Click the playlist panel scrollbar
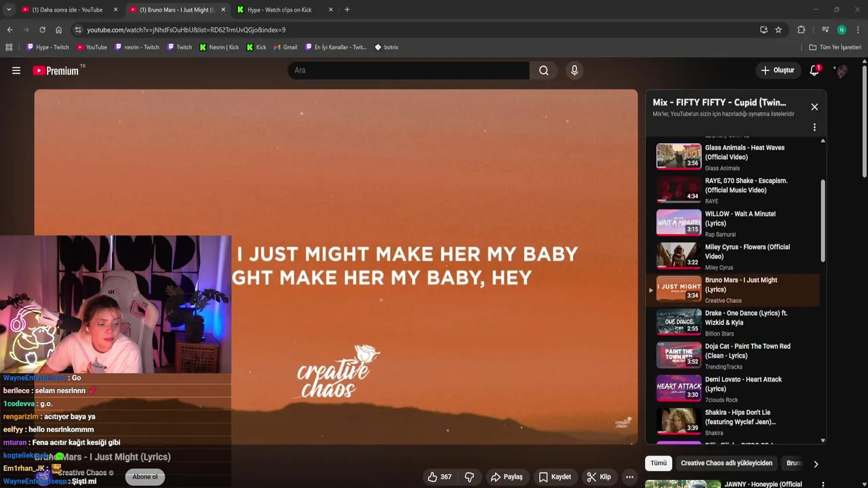The width and height of the screenshot is (868, 488). [x=823, y=220]
